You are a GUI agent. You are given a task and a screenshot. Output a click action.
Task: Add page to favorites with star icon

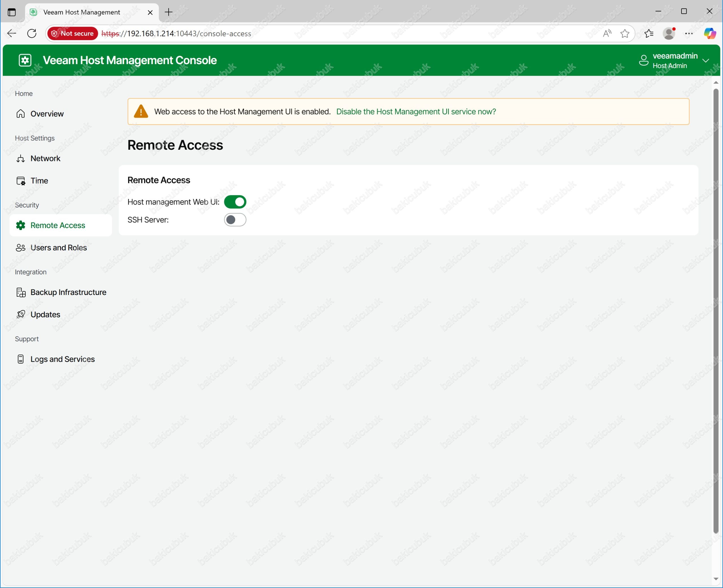click(624, 33)
